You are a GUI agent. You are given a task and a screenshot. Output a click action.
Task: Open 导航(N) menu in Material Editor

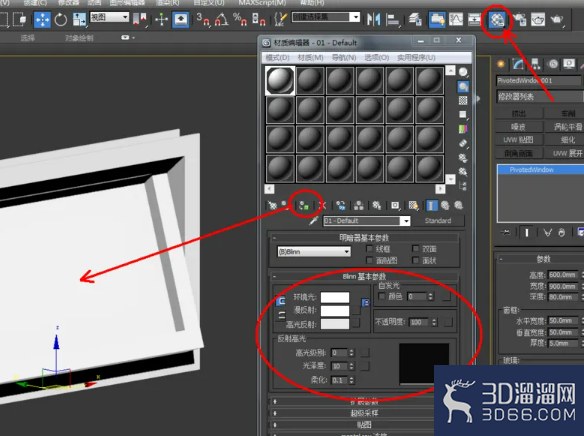(x=344, y=58)
